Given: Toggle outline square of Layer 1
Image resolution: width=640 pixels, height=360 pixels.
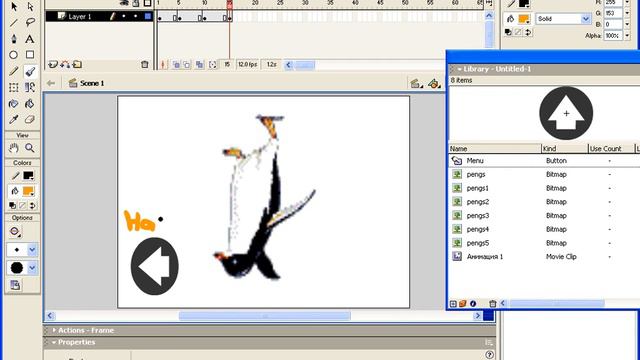Looking at the screenshot, I should [x=148, y=16].
